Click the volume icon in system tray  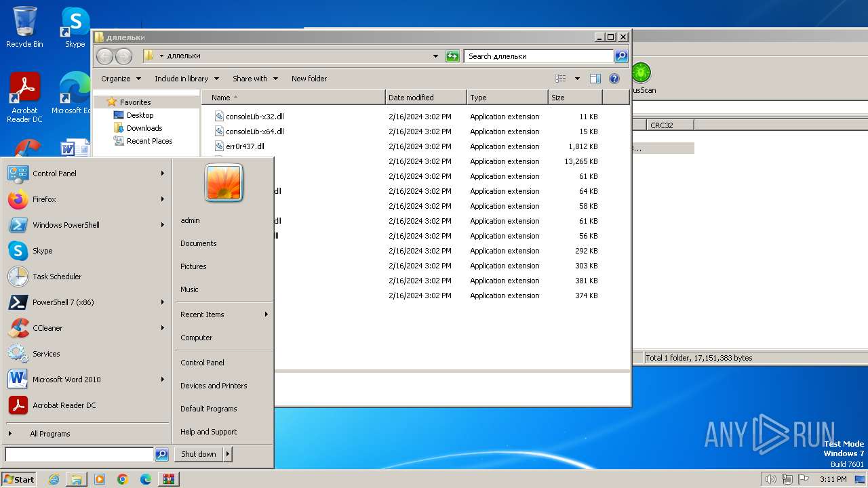(x=770, y=479)
